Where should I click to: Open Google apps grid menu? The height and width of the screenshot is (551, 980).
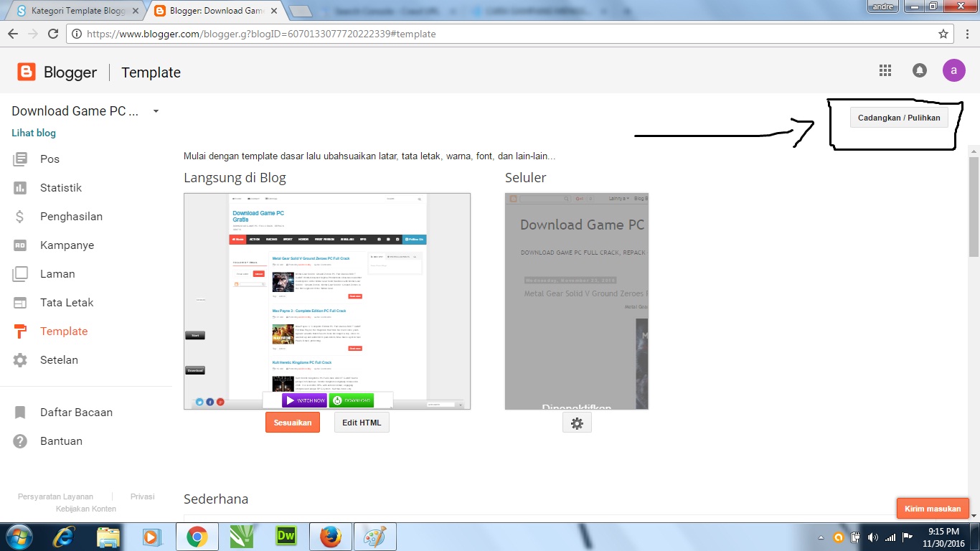pyautogui.click(x=885, y=70)
